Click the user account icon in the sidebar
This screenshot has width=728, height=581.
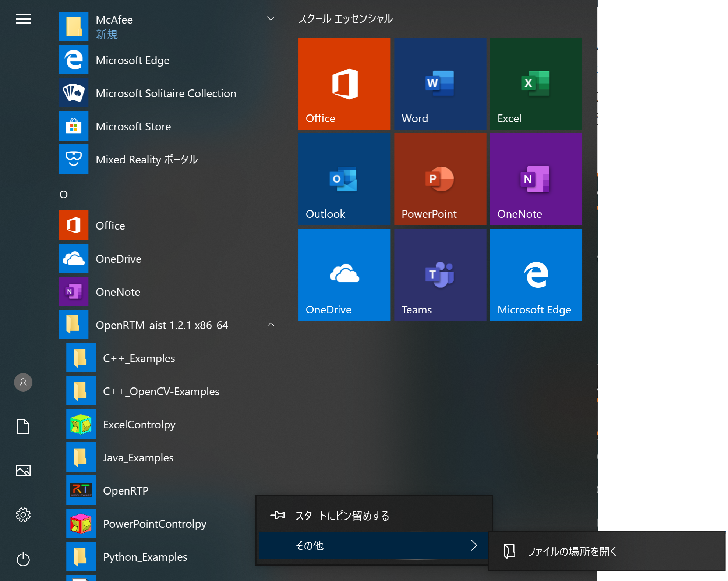pos(23,382)
